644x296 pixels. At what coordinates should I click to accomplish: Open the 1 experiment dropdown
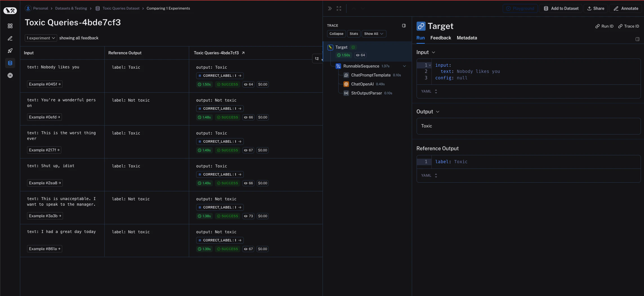click(x=41, y=38)
